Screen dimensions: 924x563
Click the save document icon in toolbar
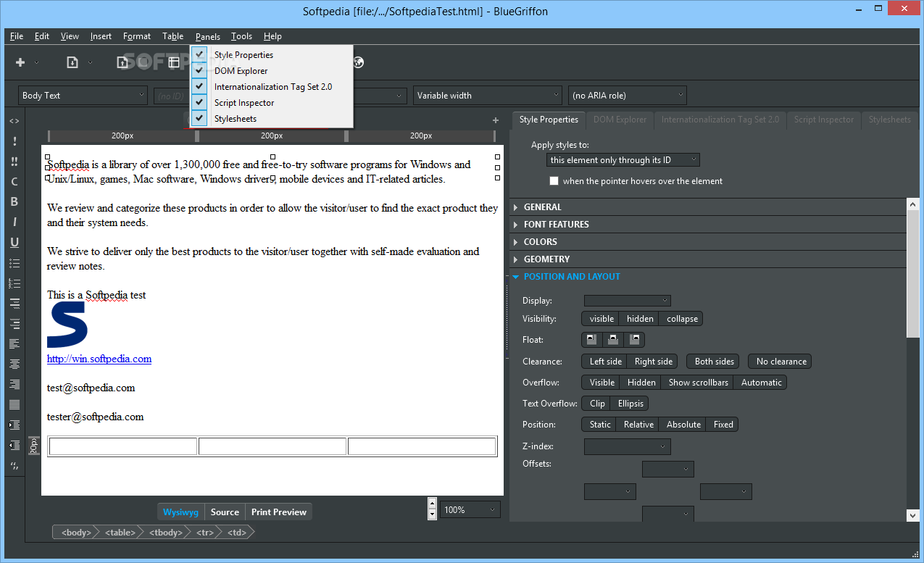click(x=122, y=62)
